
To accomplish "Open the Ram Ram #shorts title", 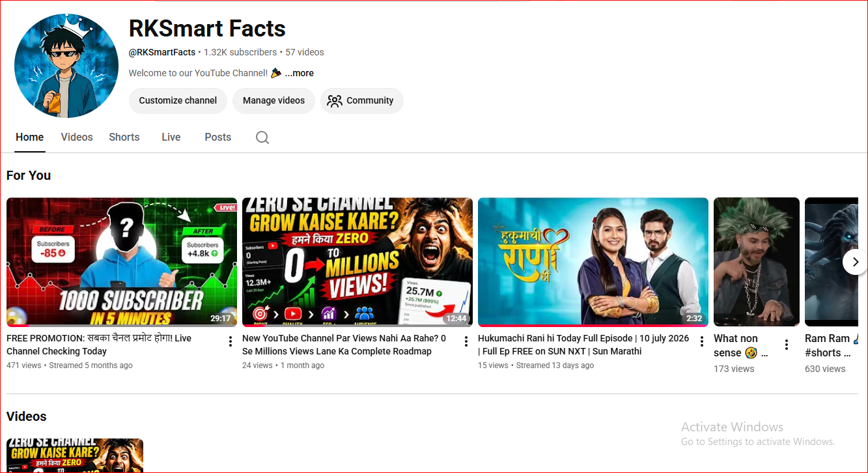I will [832, 346].
